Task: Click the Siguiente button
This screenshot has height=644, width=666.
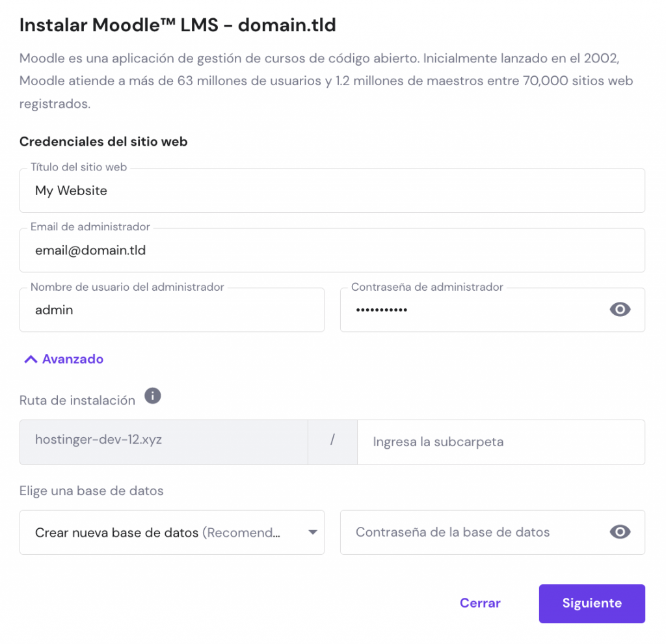Action: click(x=591, y=603)
